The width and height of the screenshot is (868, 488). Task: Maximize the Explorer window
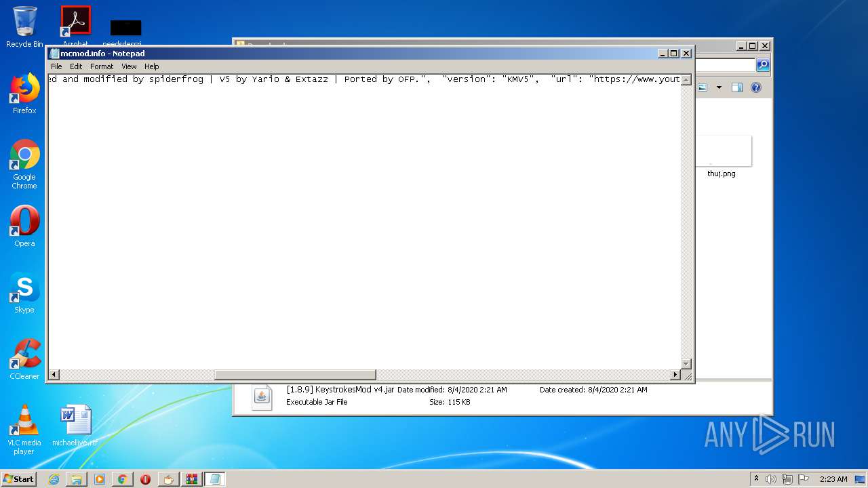(x=753, y=45)
